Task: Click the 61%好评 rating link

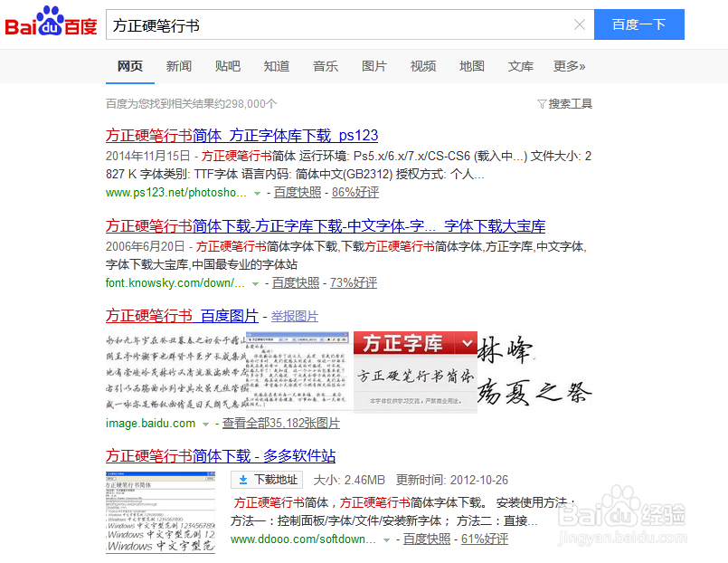Action: [x=484, y=539]
